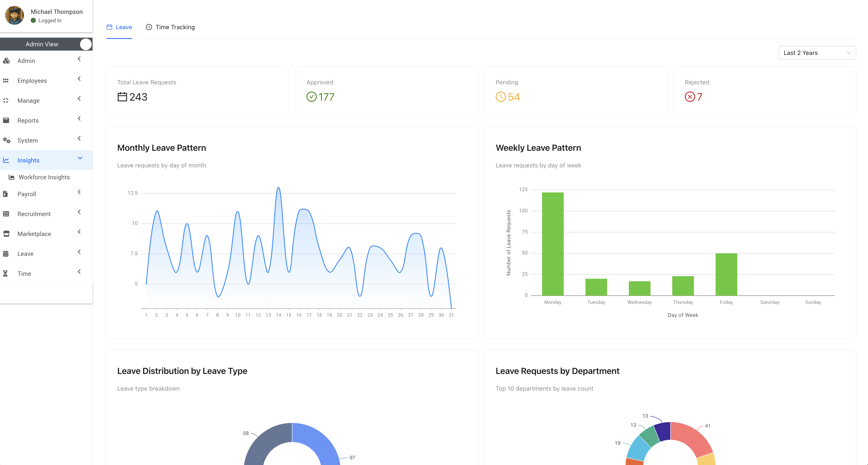Click the Admin cubes icon in sidebar

[x=6, y=61]
